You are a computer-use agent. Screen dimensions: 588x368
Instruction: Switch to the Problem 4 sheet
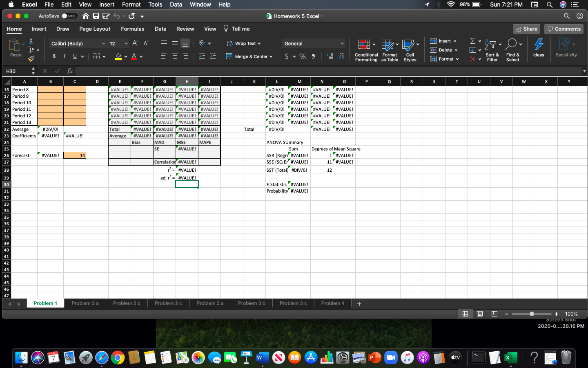pos(332,303)
